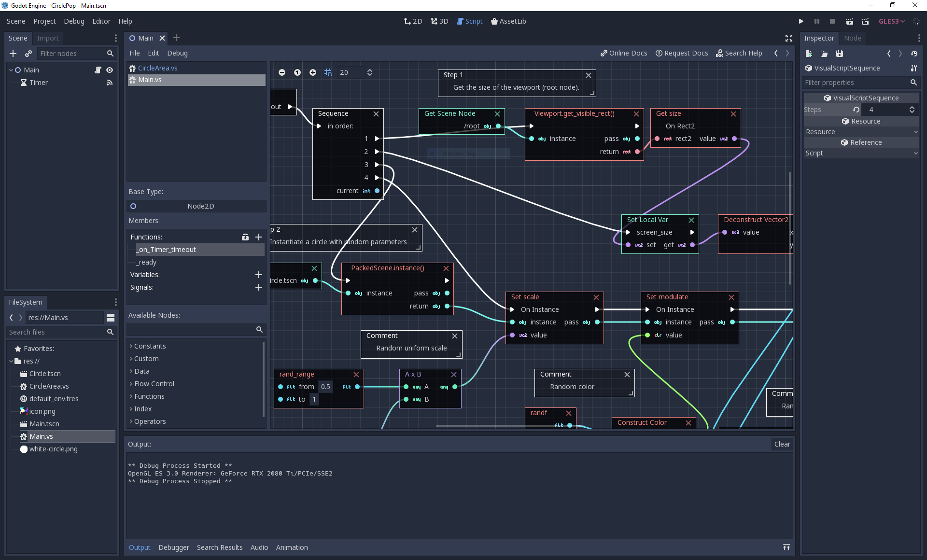Image resolution: width=927 pixels, height=560 pixels.
Task: Save the currently edited resource
Action: (x=839, y=54)
